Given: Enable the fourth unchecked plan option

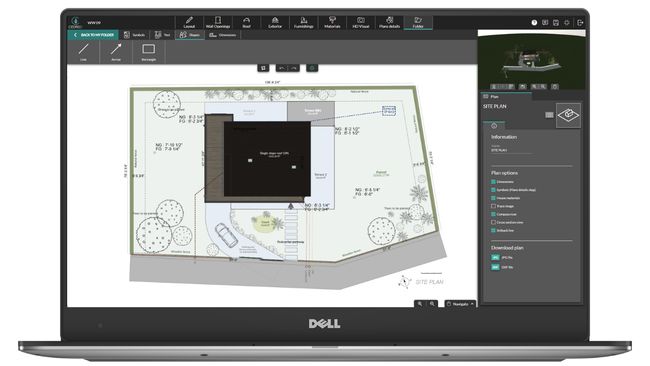Looking at the screenshot, I should point(493,206).
